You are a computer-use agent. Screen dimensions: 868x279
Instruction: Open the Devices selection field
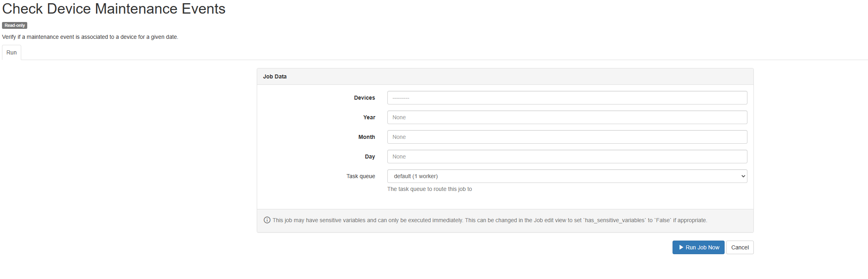click(x=567, y=98)
